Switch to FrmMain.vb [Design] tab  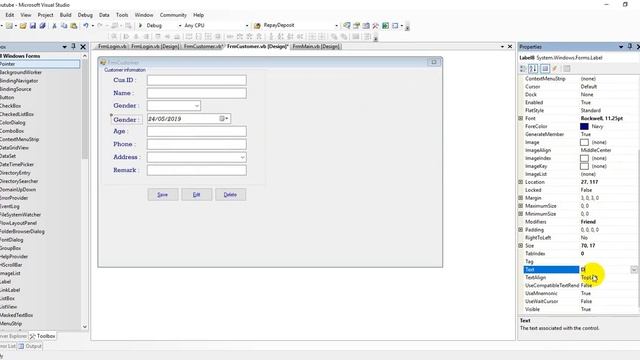click(316, 47)
